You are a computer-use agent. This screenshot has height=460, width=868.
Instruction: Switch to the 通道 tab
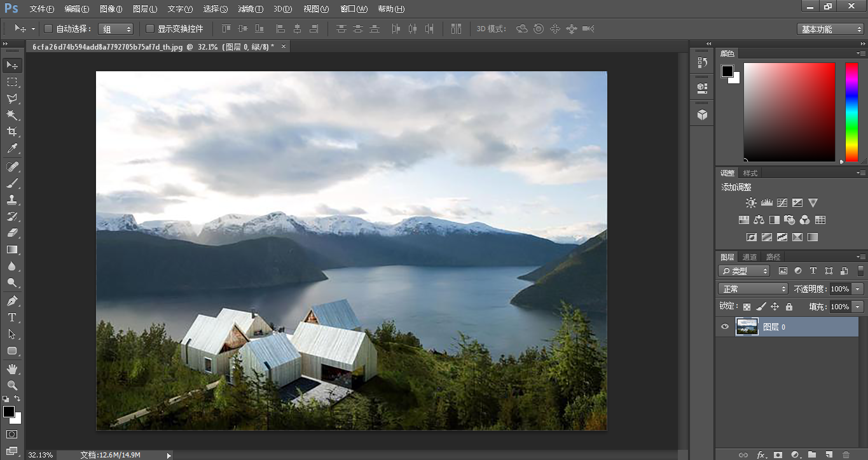(x=750, y=257)
